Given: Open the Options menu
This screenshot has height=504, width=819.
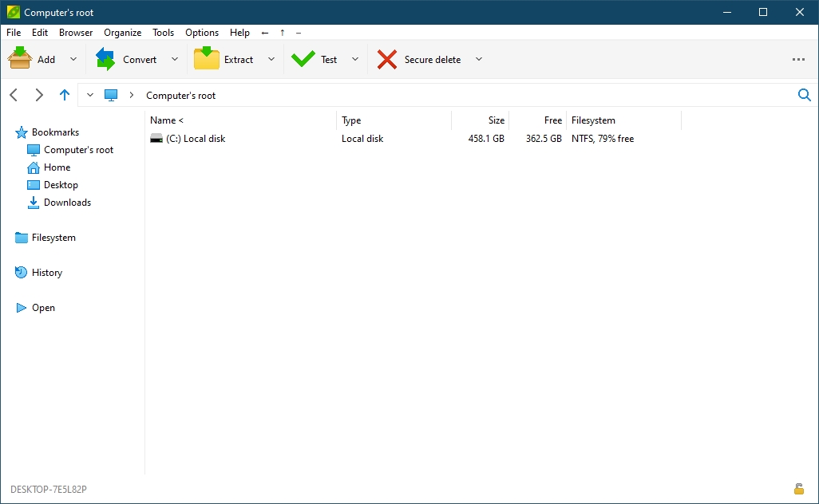Looking at the screenshot, I should (x=202, y=33).
